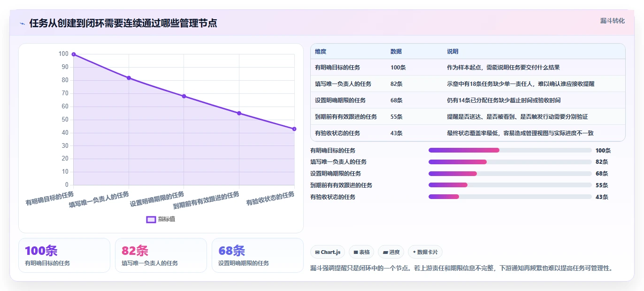Image resolution: width=644 pixels, height=291 pixels.
Task: Select the Chart.js tag
Action: point(328,252)
